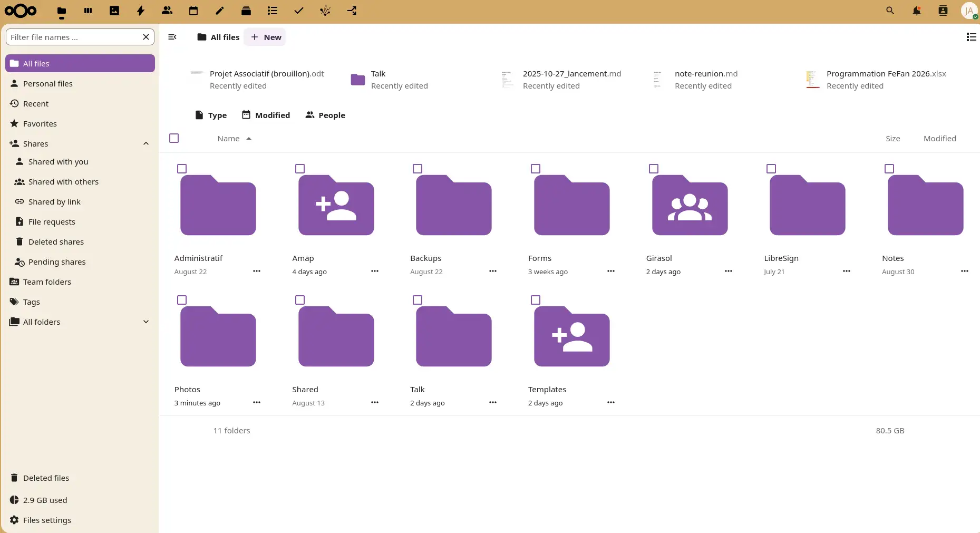This screenshot has height=533, width=980.
Task: Tick the checkbox on Administratif folder
Action: coord(182,169)
